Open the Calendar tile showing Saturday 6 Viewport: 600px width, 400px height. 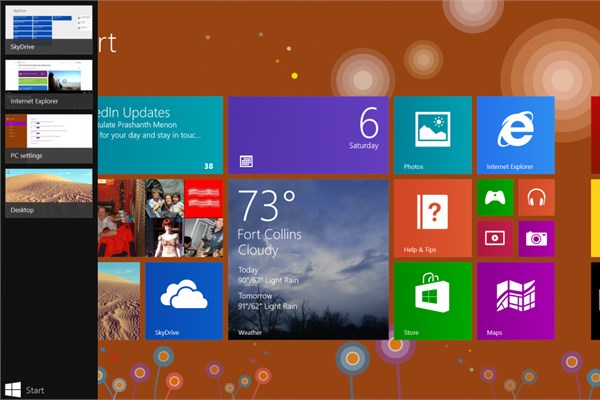coord(308,135)
